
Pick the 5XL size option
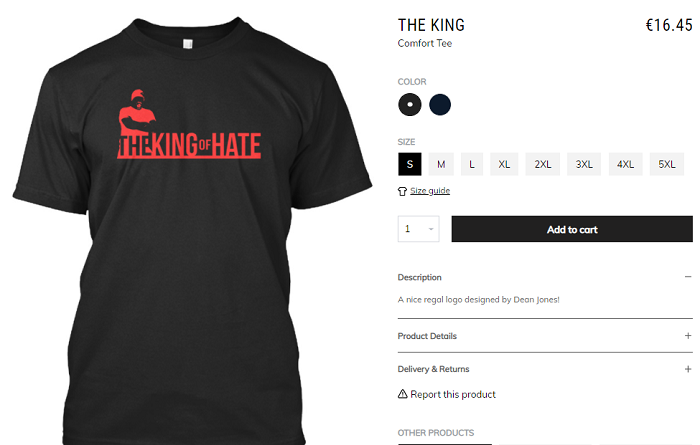(667, 164)
